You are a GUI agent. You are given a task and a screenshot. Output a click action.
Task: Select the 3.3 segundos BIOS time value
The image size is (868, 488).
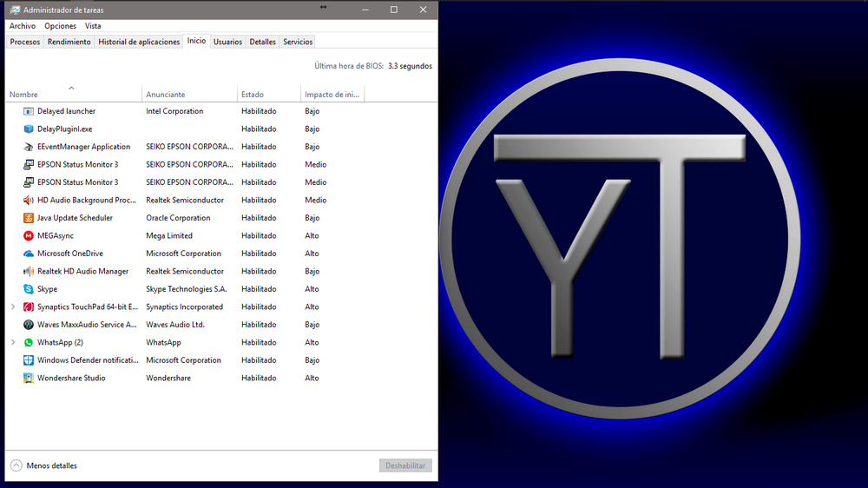(x=410, y=66)
